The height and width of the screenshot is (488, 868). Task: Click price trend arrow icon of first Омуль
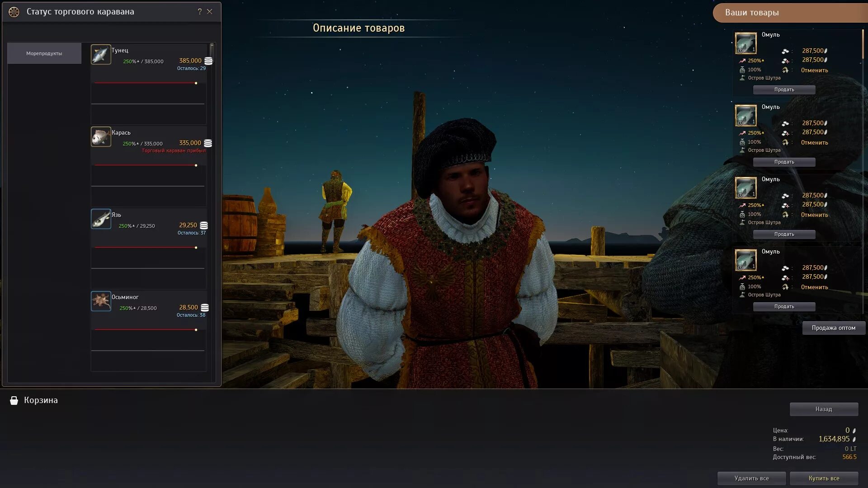point(742,61)
